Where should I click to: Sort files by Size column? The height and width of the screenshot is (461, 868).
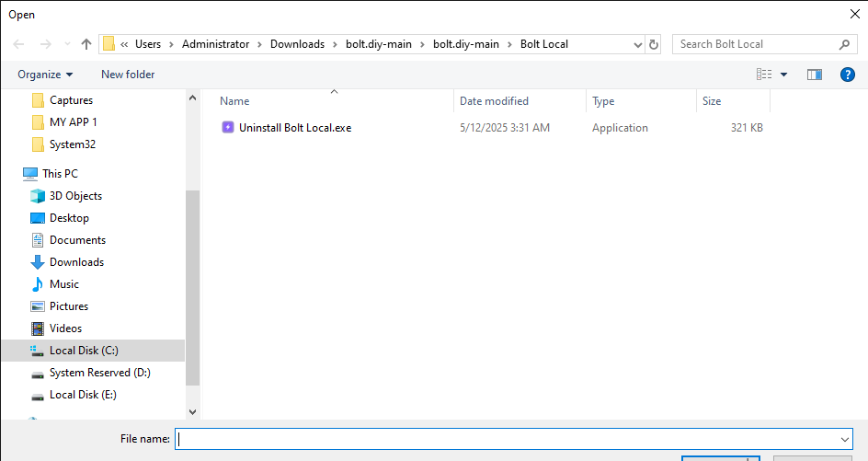(712, 101)
